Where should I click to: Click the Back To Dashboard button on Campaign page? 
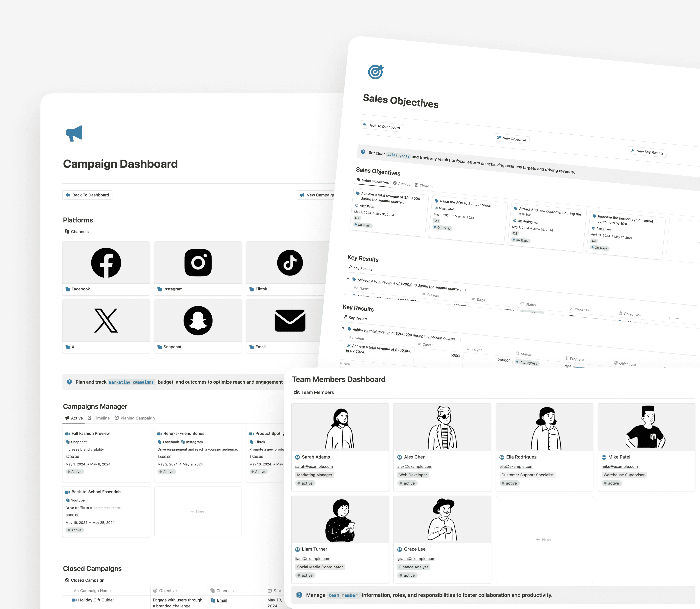(88, 195)
